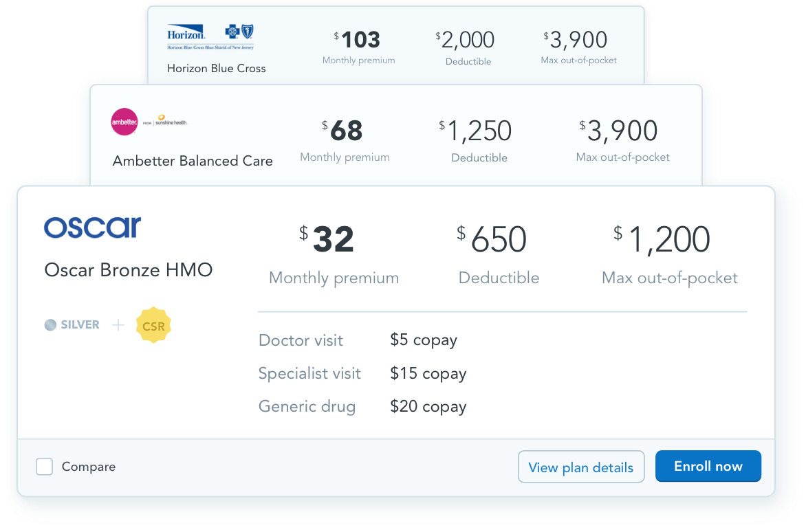
Task: Open View plan details
Action: [581, 467]
